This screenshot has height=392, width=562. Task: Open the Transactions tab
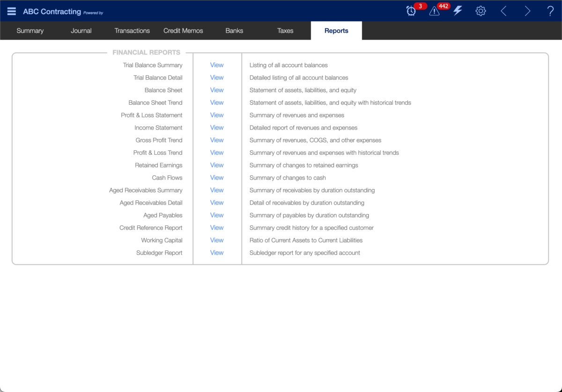pyautogui.click(x=132, y=31)
